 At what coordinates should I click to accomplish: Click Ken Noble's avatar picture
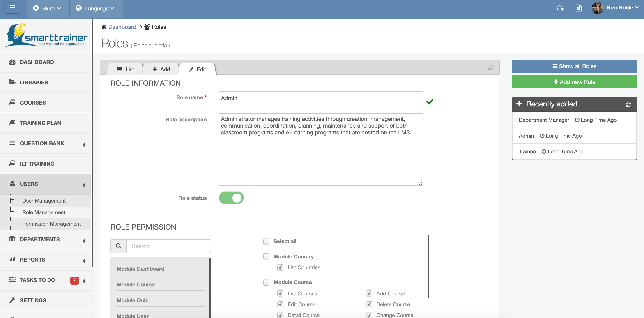(x=598, y=8)
